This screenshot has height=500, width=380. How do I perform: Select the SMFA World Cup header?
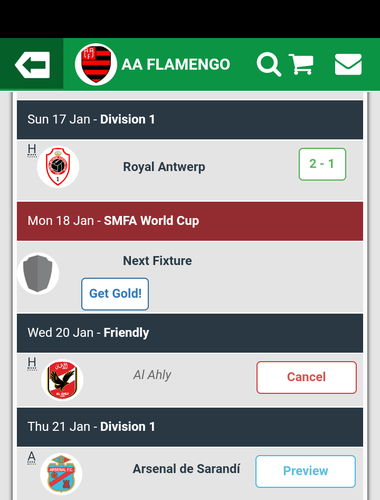tap(190, 221)
